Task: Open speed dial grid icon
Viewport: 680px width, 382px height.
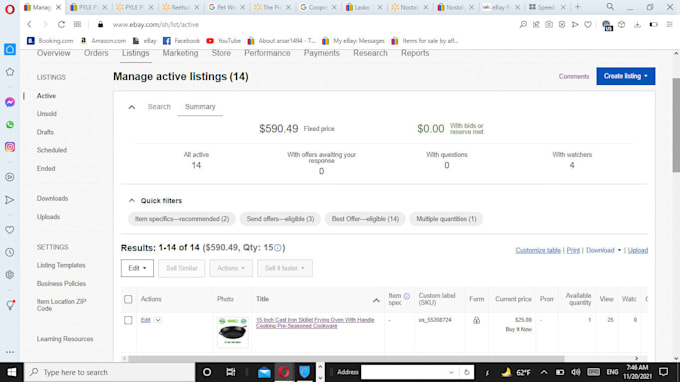Action: pyautogui.click(x=77, y=25)
